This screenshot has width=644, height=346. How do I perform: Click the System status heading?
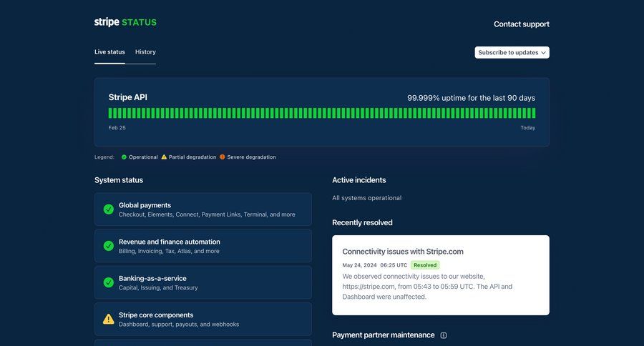pos(119,180)
